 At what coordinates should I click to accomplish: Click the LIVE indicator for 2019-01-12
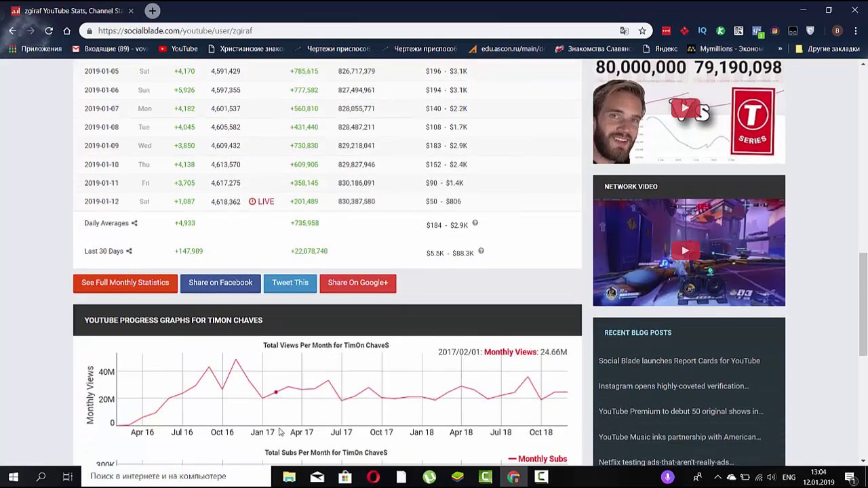tap(261, 201)
